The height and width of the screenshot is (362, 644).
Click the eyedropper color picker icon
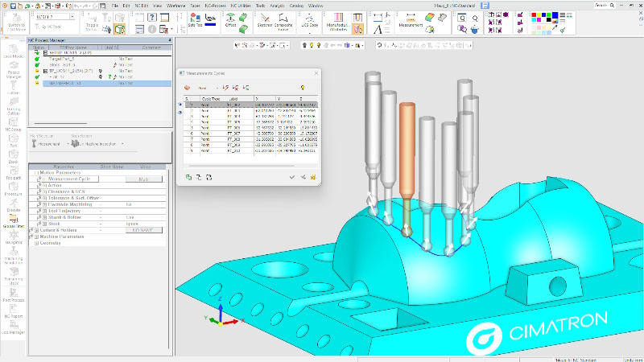(555, 29)
